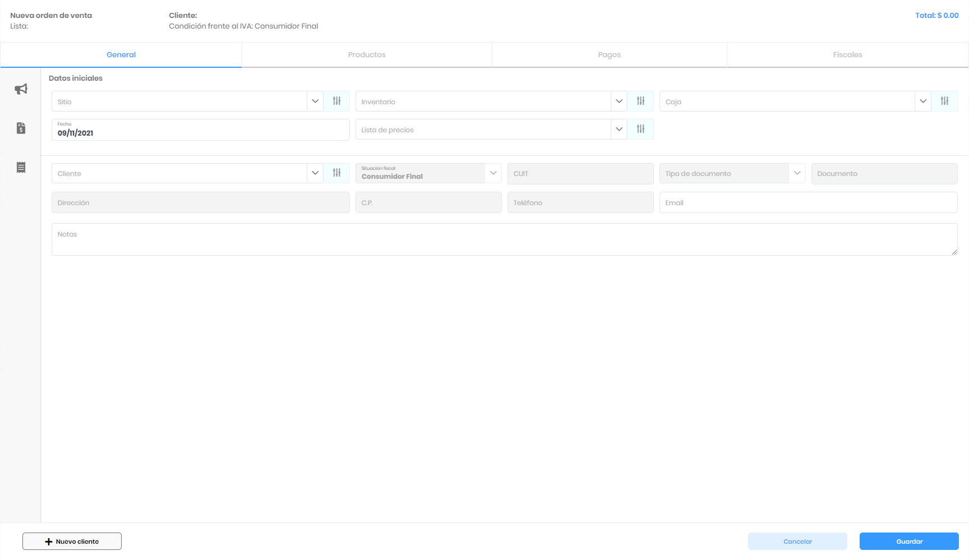
Task: Switch to the General tab
Action: pyautogui.click(x=121, y=55)
